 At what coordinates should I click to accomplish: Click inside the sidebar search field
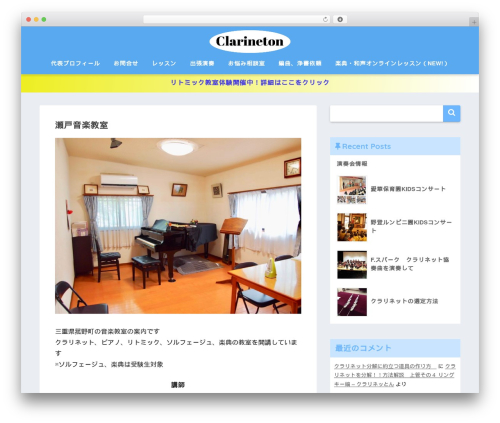[386, 114]
